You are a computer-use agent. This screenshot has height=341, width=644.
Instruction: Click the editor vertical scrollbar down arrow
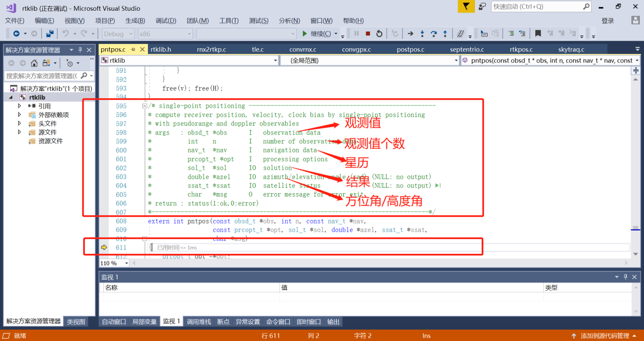pyautogui.click(x=636, y=254)
